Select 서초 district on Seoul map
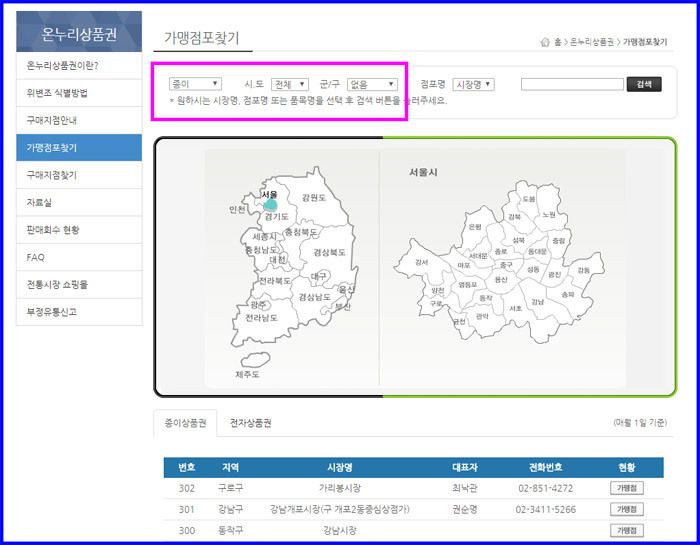This screenshot has width=700, height=545. (x=515, y=308)
